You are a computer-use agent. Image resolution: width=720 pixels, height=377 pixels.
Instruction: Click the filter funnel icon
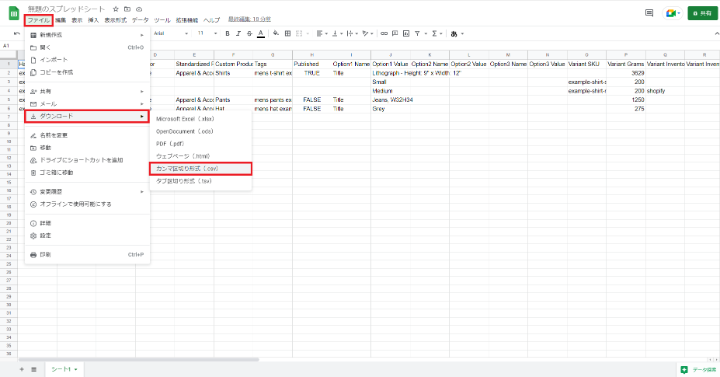pos(417,34)
